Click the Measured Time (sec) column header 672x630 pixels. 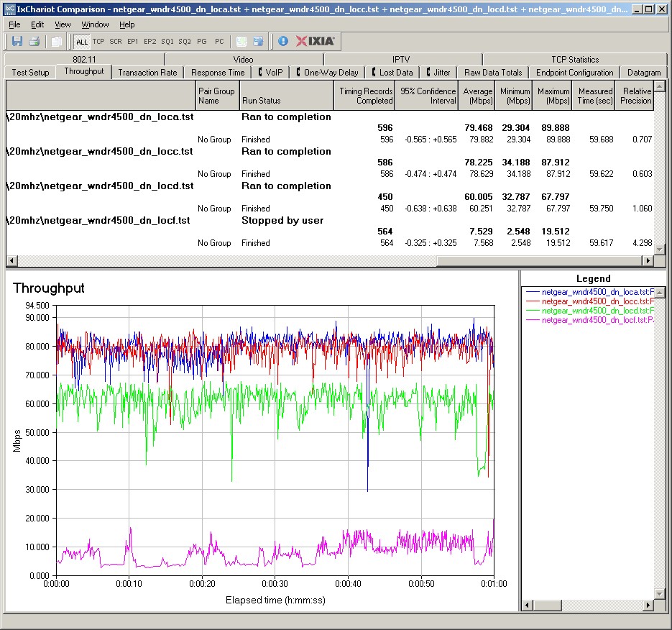pos(594,96)
